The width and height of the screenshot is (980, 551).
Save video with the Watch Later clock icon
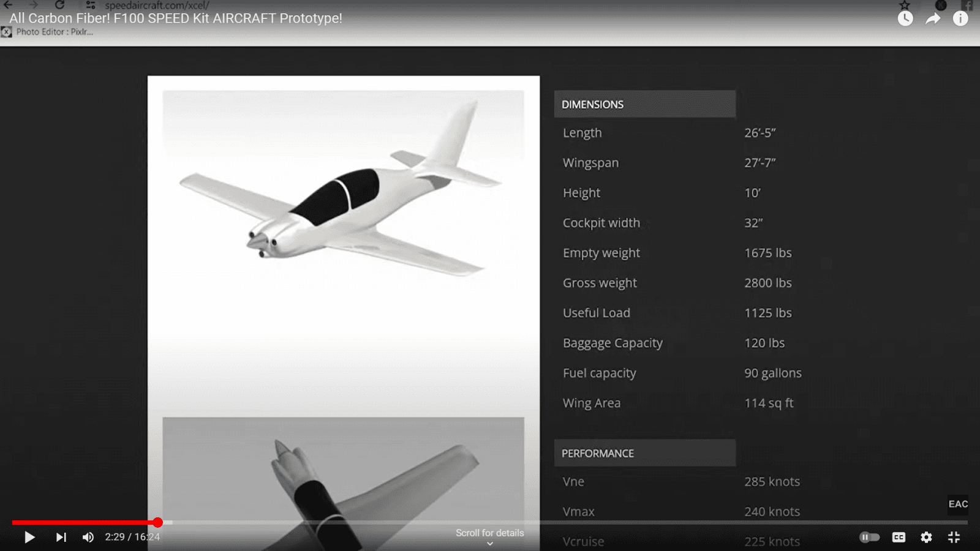coord(905,18)
